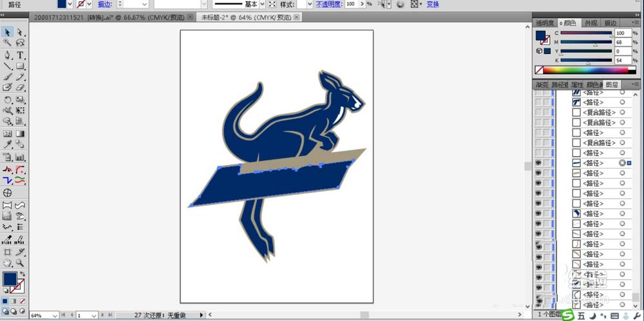The image size is (644, 321).
Task: Open the artboard number dropdown
Action: (x=94, y=316)
